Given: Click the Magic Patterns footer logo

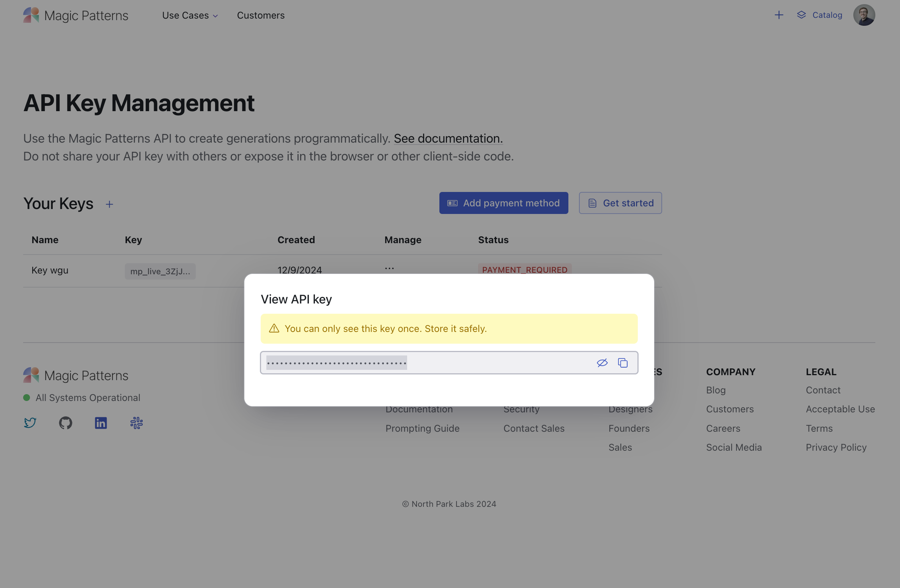Looking at the screenshot, I should 76,375.
